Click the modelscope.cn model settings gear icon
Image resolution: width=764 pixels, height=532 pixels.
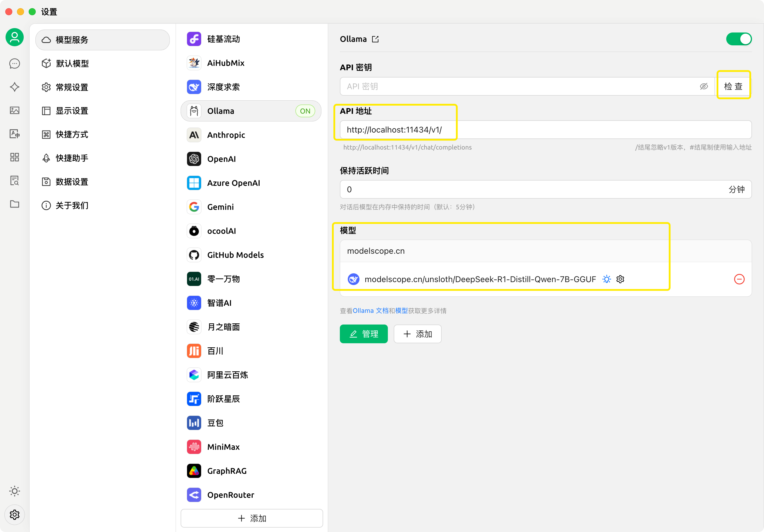[621, 279]
